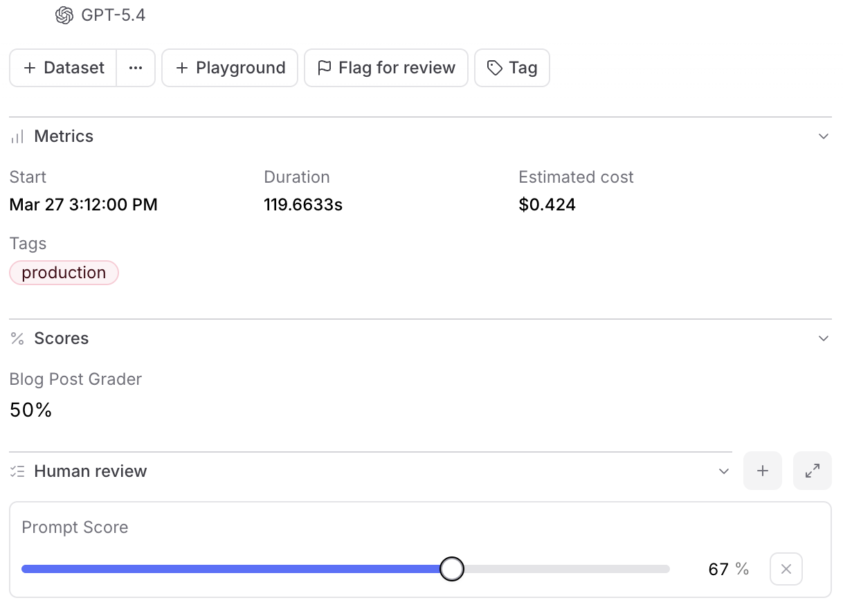
Task: Add the trace to a Dataset
Action: coord(62,67)
